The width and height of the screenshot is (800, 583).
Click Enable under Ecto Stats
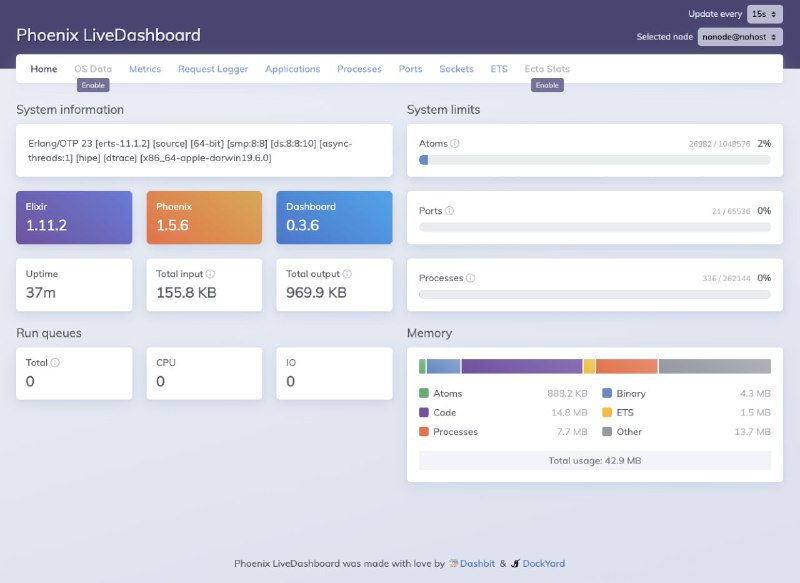[547, 85]
